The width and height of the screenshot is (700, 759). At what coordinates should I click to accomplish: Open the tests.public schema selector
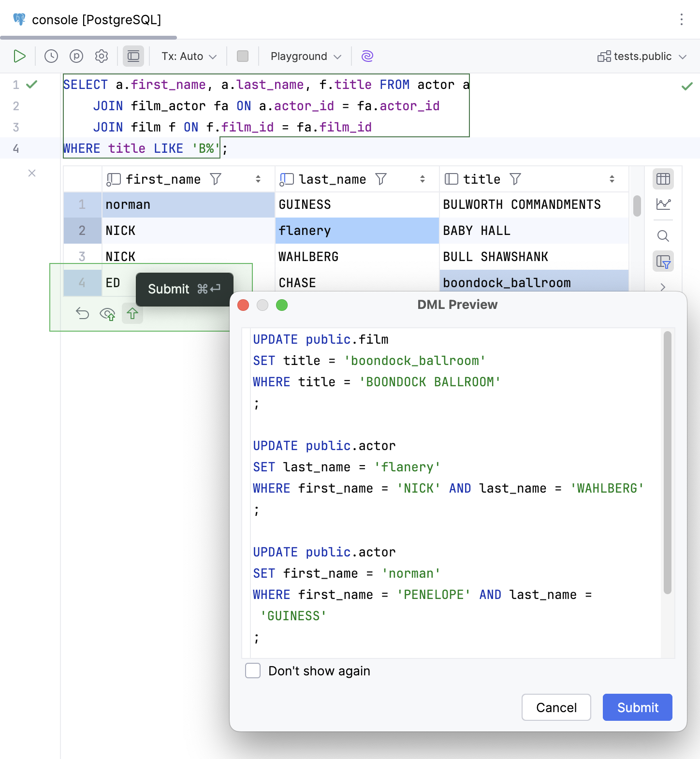pyautogui.click(x=642, y=56)
